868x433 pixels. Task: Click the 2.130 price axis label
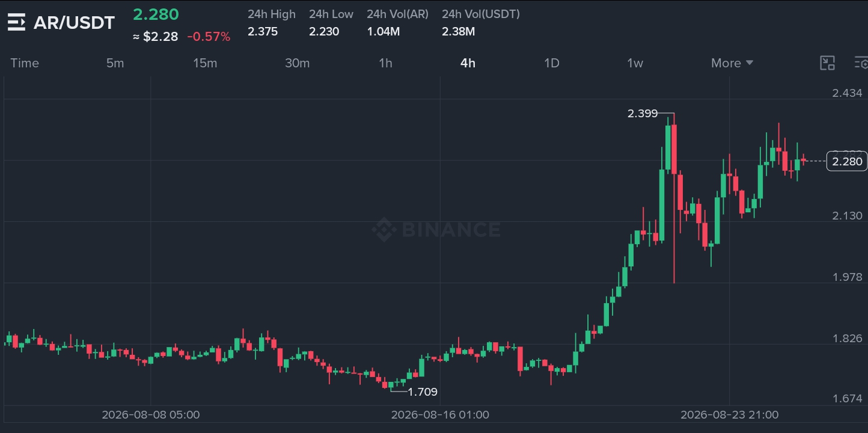click(847, 215)
